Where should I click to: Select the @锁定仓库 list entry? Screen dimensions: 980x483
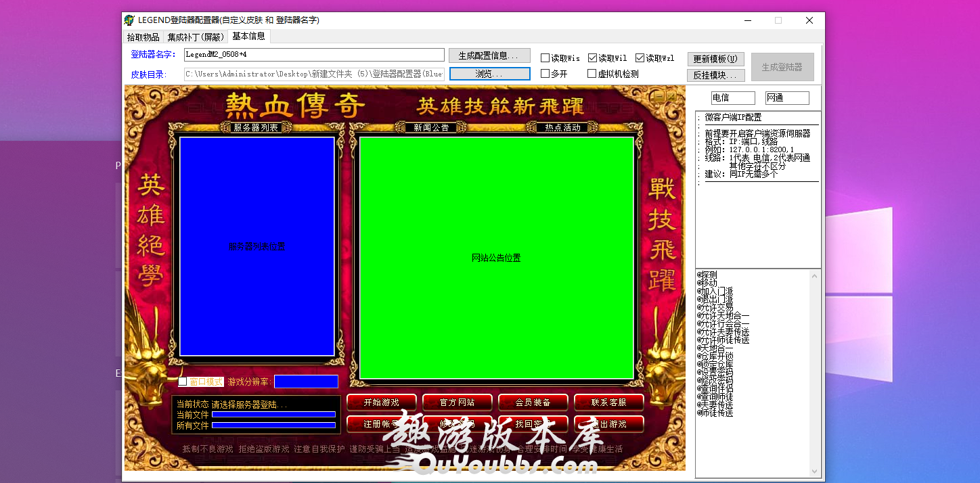pos(715,364)
